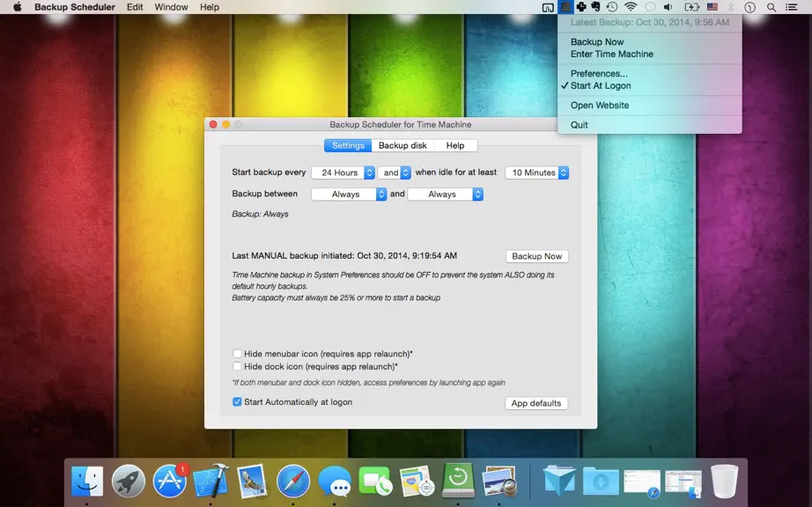Click the circled 1 icon in menu bar
The image size is (812, 507).
point(749,7)
